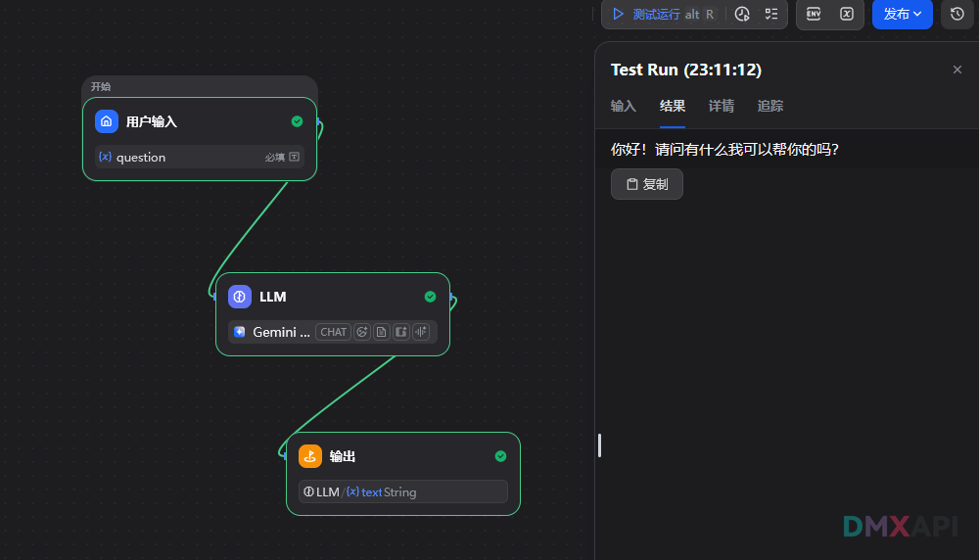Click the purple LLM node icon
Image resolution: width=979 pixels, height=560 pixels.
point(240,297)
